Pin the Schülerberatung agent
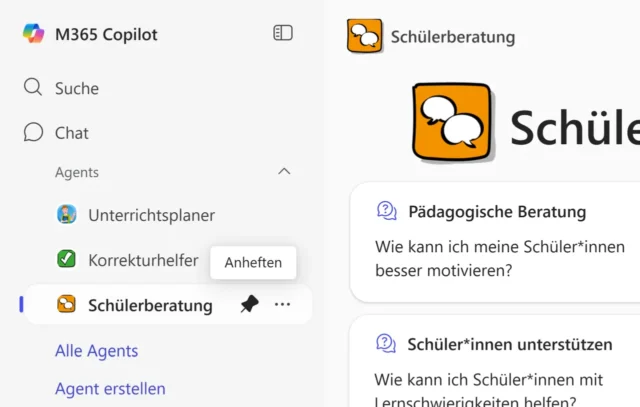 (x=249, y=305)
